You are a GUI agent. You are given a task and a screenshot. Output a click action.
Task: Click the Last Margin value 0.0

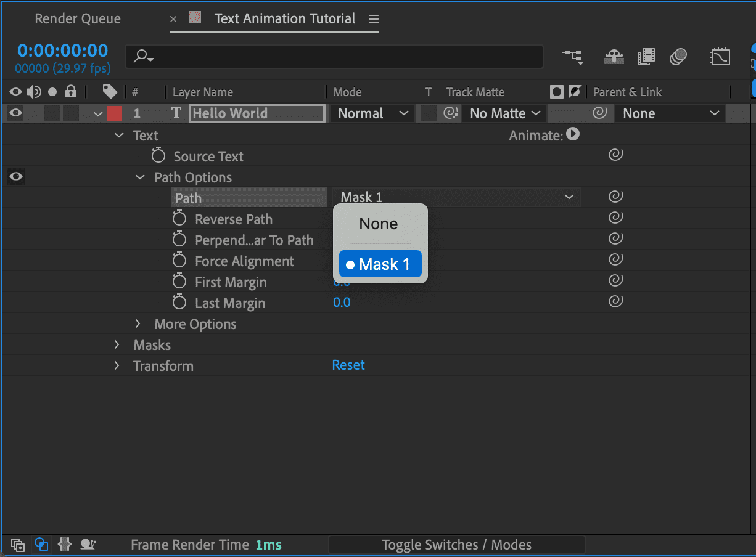342,302
